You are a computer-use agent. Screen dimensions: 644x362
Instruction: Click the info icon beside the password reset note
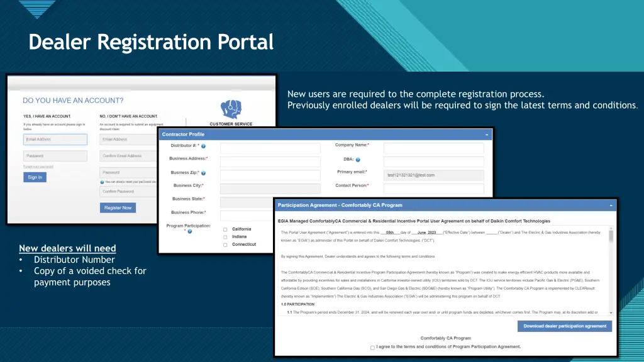click(103, 182)
